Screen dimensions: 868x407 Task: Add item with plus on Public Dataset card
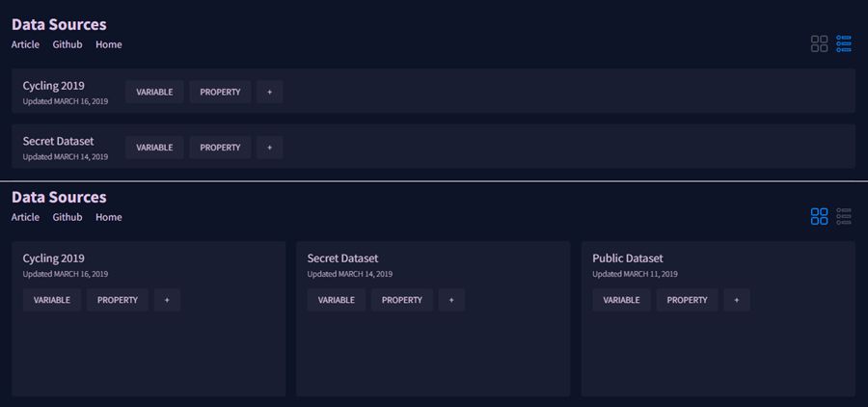[736, 300]
